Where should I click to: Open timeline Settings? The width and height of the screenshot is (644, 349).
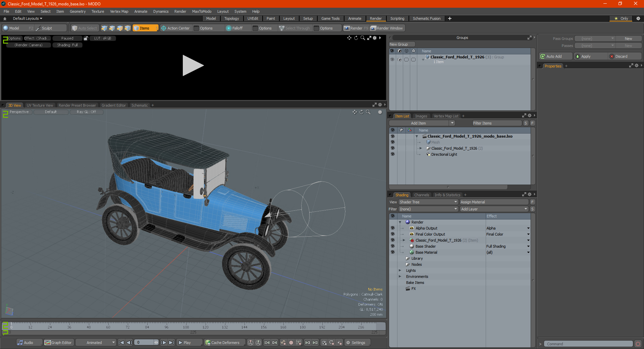(357, 343)
